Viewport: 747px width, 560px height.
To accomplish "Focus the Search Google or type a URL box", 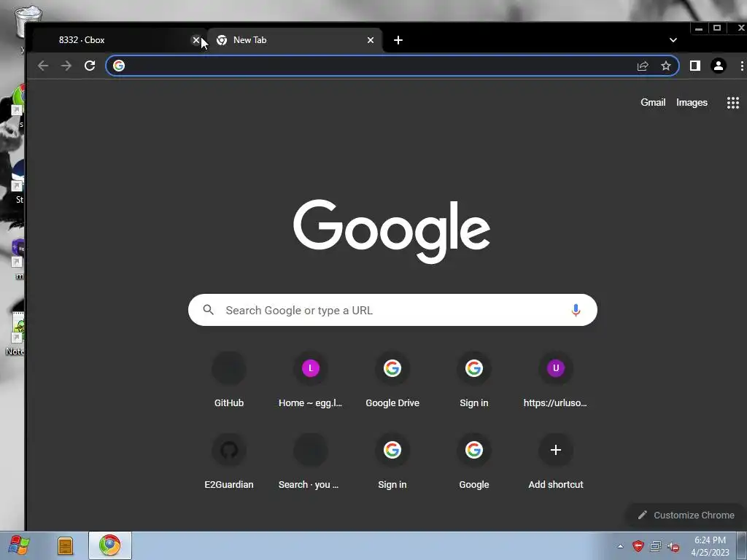I will pos(392,310).
